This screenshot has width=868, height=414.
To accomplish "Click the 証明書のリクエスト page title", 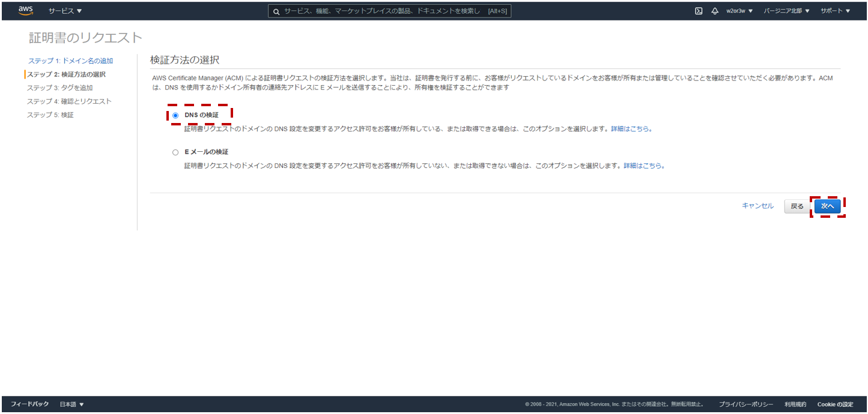I will click(x=86, y=38).
